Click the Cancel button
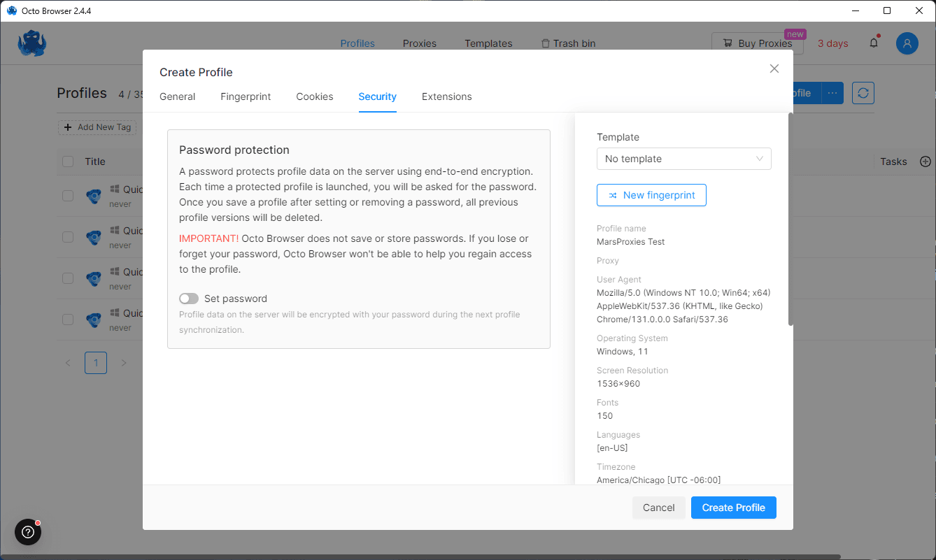The image size is (936, 560). point(659,508)
